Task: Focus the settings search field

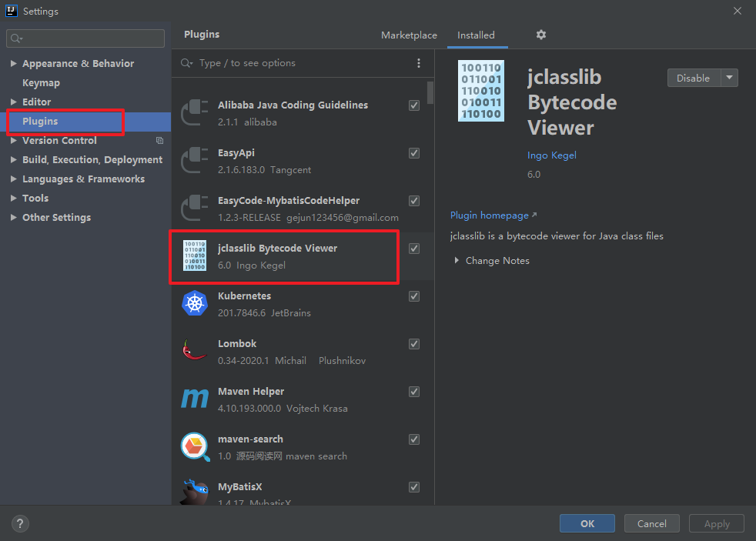Action: point(85,38)
